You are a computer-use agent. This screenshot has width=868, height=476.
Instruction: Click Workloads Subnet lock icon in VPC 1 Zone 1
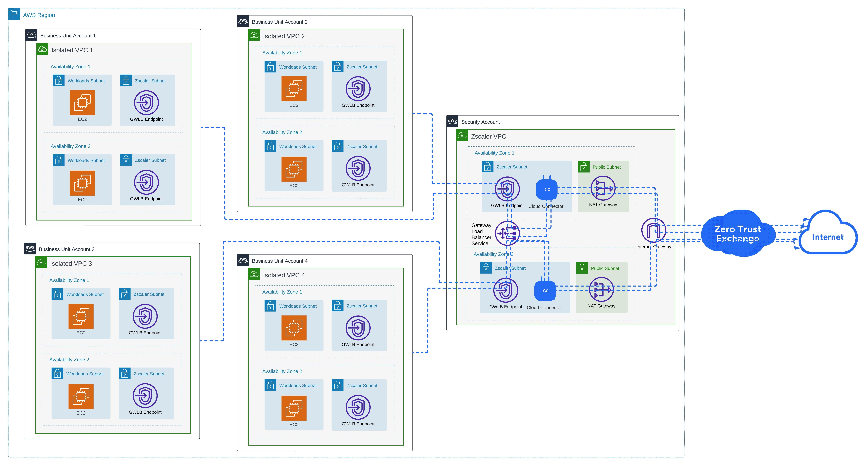pyautogui.click(x=59, y=80)
